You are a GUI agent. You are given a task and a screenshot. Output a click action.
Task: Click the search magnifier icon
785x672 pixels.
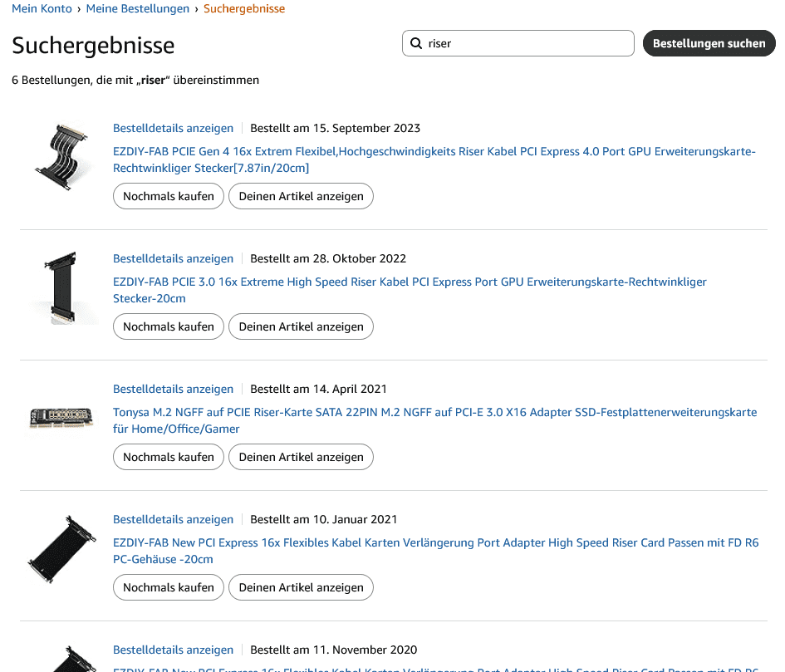[x=415, y=43]
